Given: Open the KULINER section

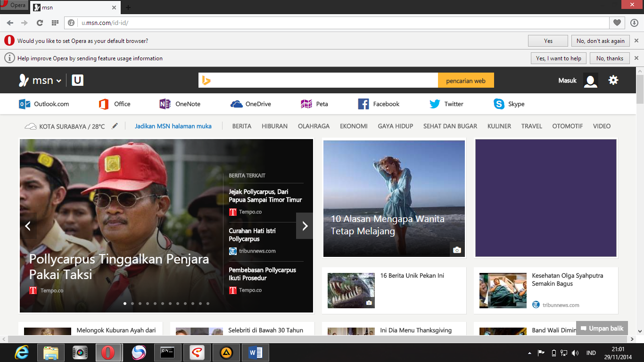Looking at the screenshot, I should click(x=499, y=126).
